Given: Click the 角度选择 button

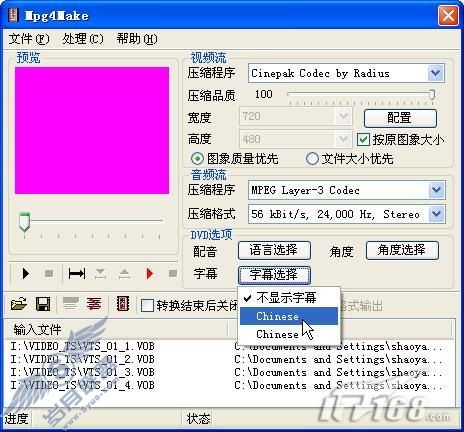Looking at the screenshot, I should [402, 250].
